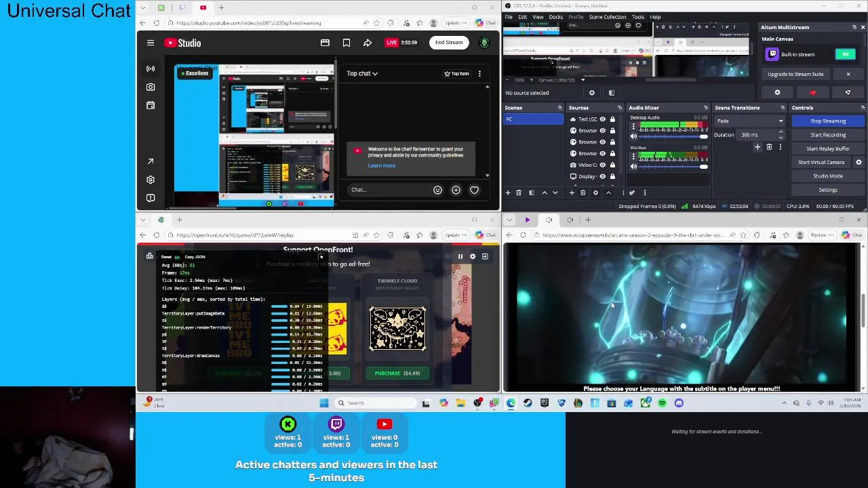Open the emoji picker in live chat
The height and width of the screenshot is (488, 868).
pos(437,190)
